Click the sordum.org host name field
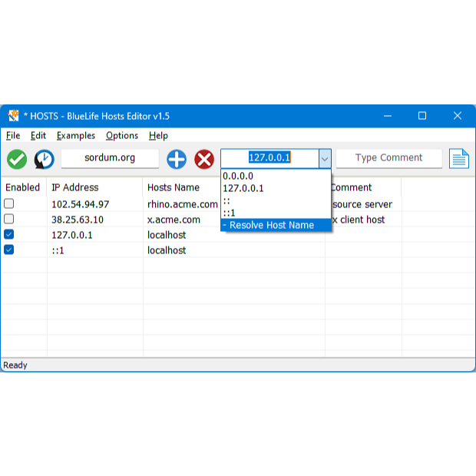 pyautogui.click(x=110, y=158)
